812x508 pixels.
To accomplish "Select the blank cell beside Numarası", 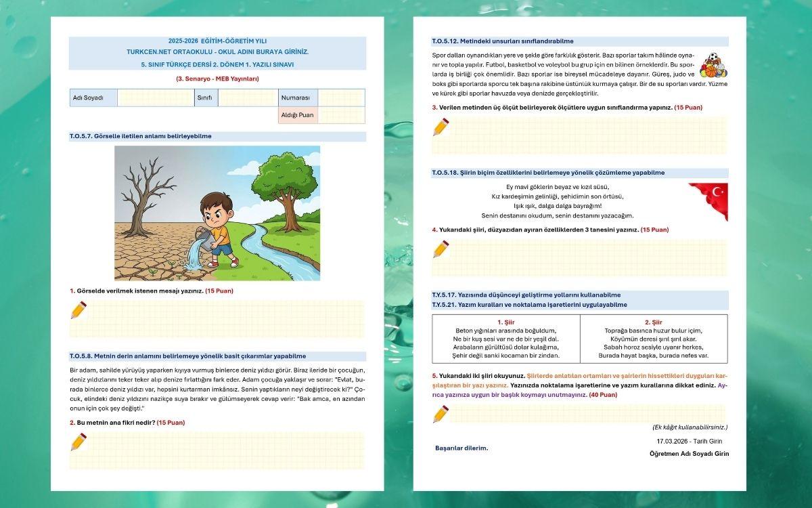I will coord(341,98).
